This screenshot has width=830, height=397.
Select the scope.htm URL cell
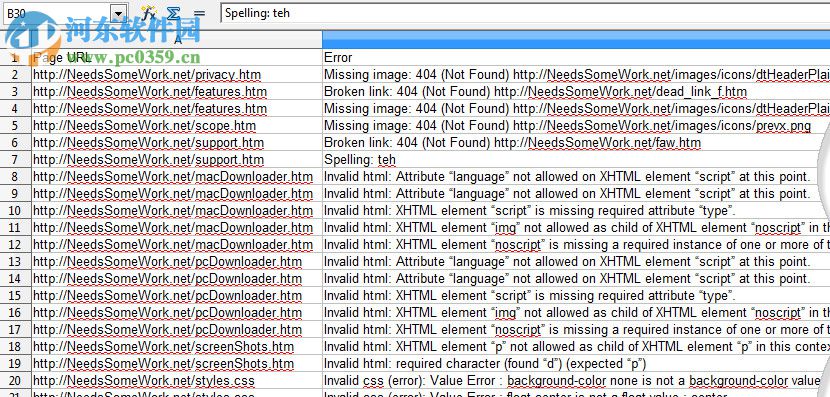[x=177, y=125]
